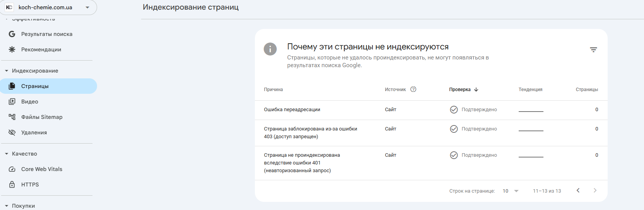Click the Core Web Vitals gauge icon

tap(12, 169)
